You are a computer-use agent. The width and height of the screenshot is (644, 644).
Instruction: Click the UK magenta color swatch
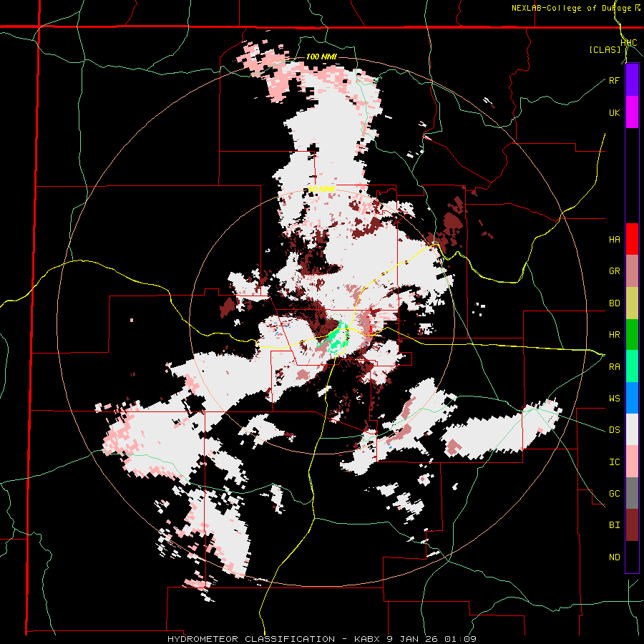[x=632, y=112]
